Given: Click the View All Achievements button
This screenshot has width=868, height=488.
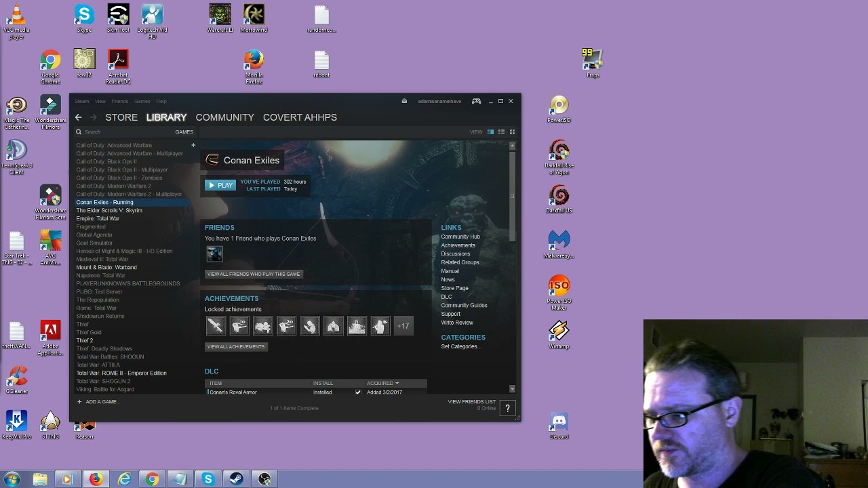Looking at the screenshot, I should tap(236, 346).
